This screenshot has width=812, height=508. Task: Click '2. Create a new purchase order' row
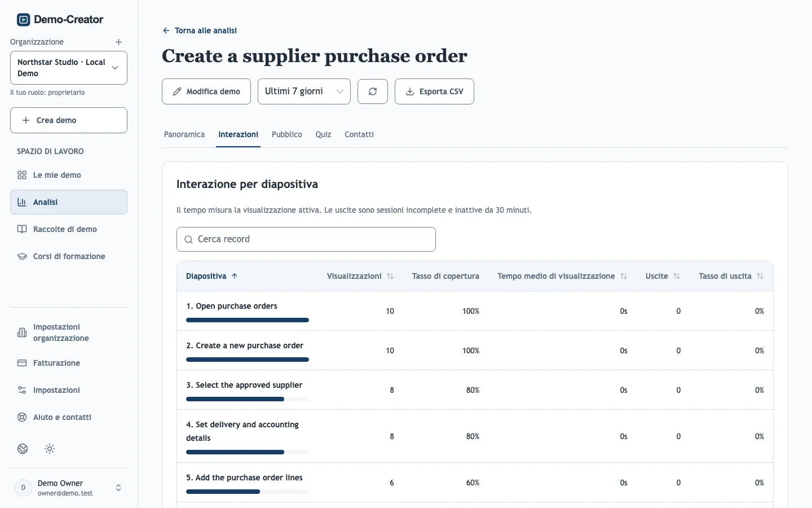point(475,351)
